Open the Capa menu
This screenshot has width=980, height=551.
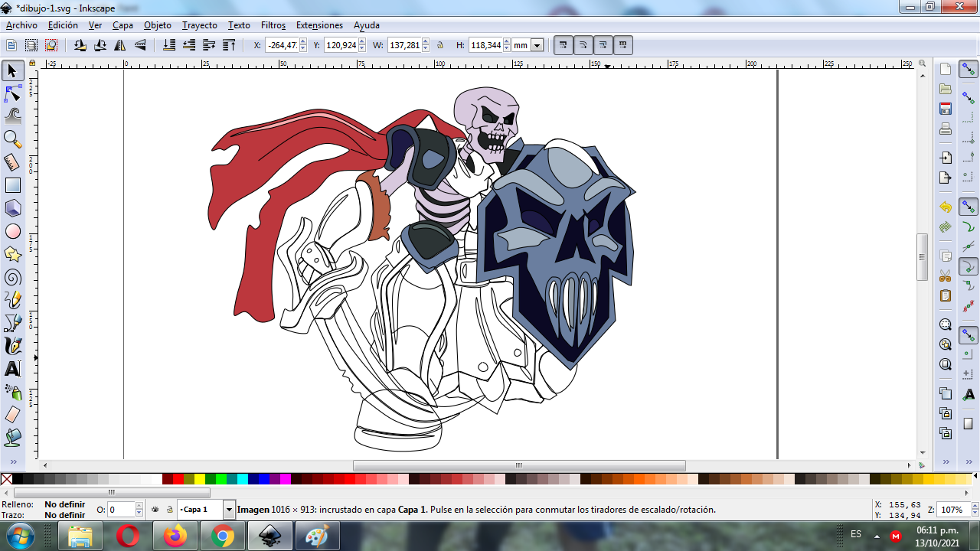click(x=122, y=25)
